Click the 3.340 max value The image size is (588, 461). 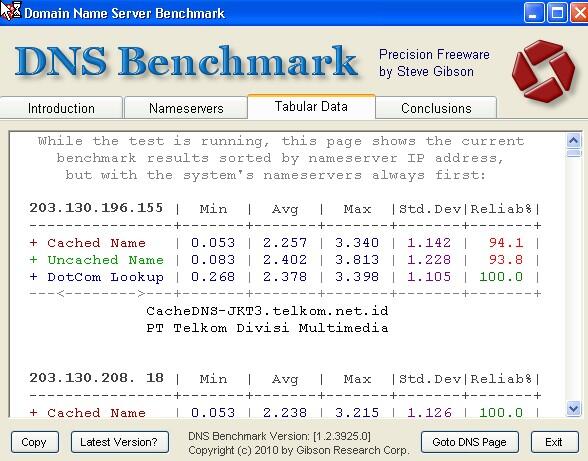tap(357, 243)
